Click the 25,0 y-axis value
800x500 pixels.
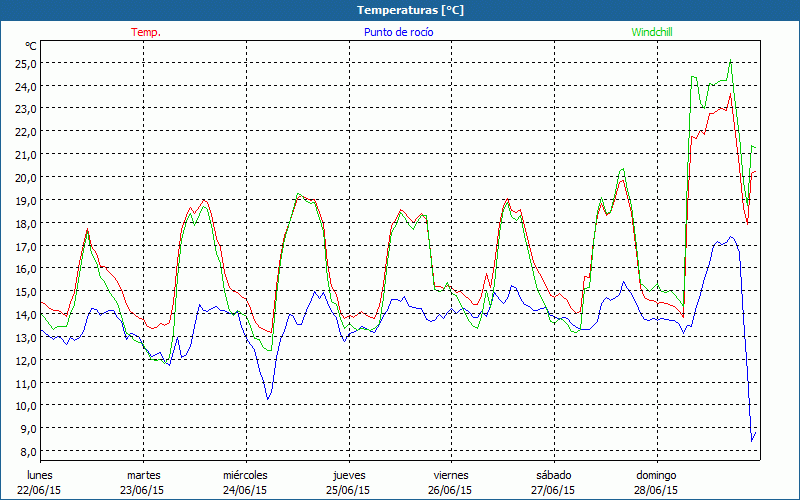pyautogui.click(x=25, y=63)
